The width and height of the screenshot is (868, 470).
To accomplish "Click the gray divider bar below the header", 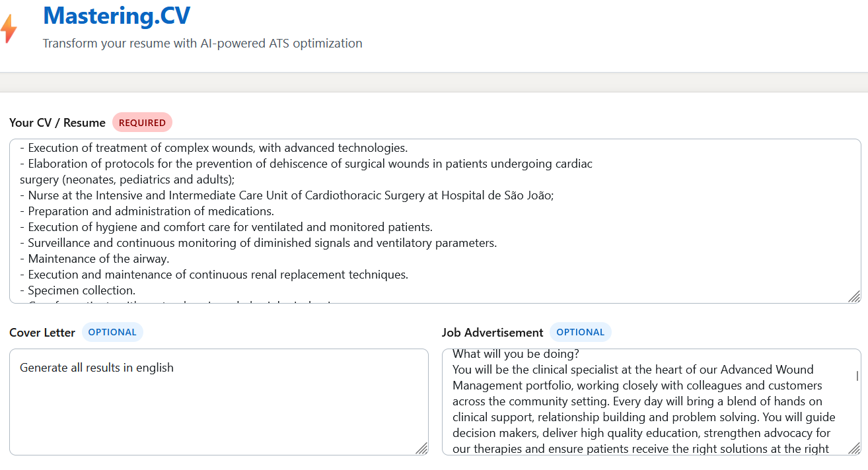I will click(x=434, y=82).
